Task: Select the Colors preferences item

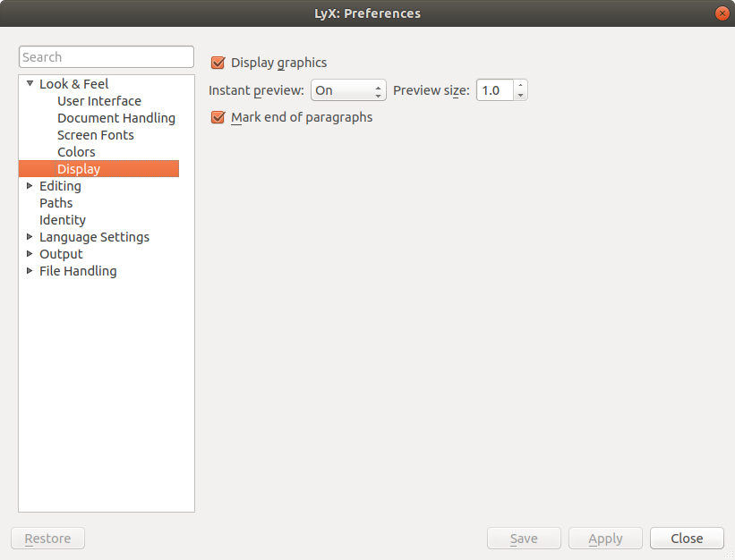Action: point(76,152)
